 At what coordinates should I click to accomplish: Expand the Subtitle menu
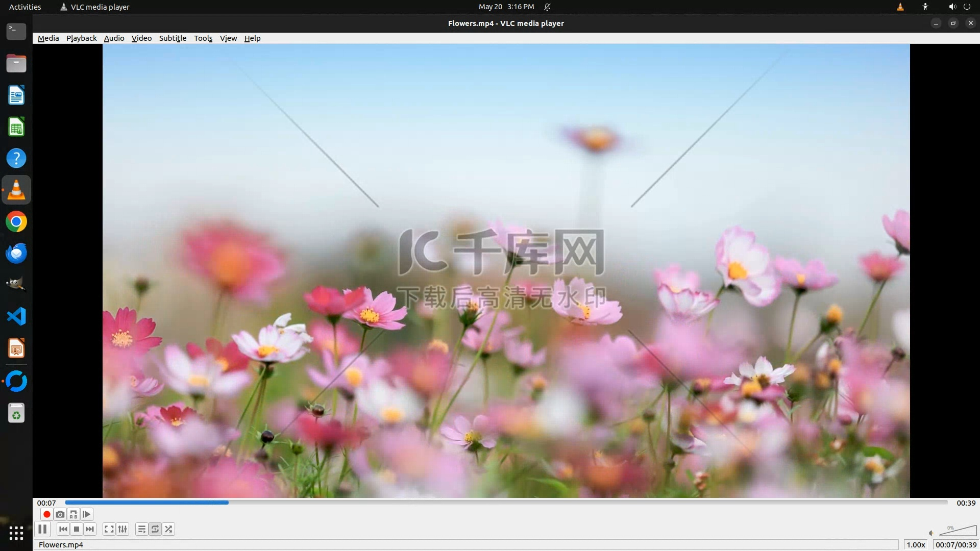click(x=173, y=38)
